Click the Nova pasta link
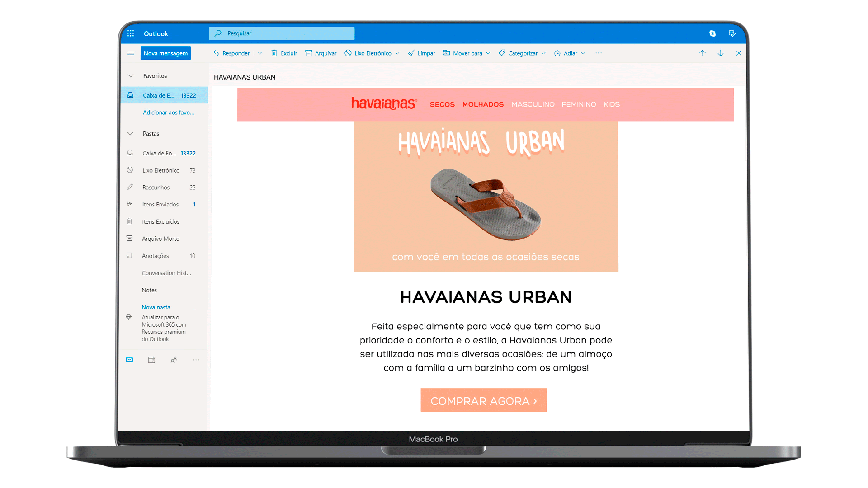Viewport: 868px width, 488px height. pyautogui.click(x=156, y=307)
